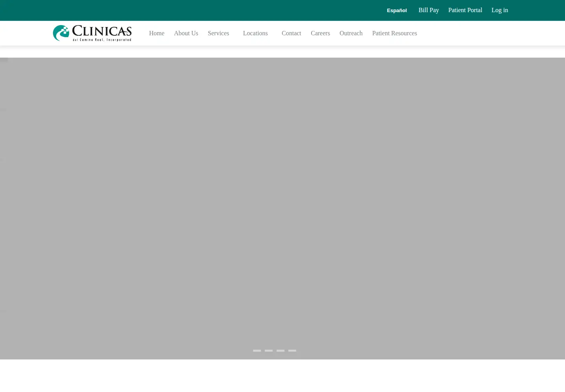Open the Patient Resources menu item

tap(395, 33)
